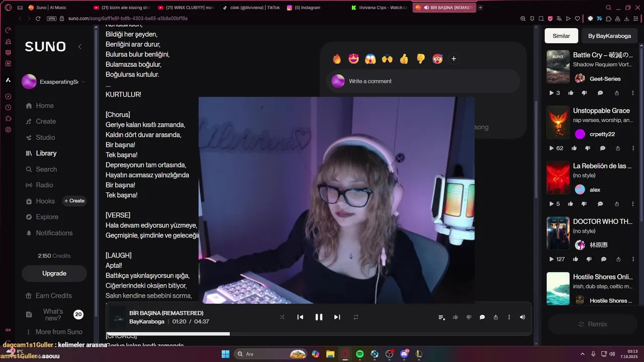
Task: Open more options for La Rebelión
Action: tap(632, 204)
